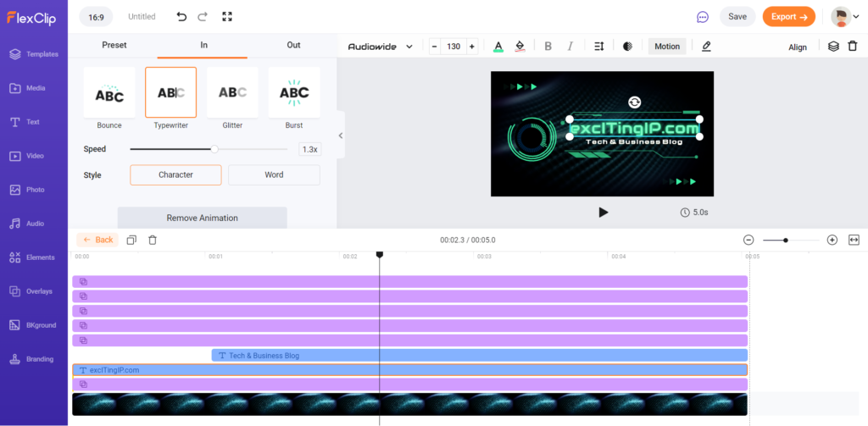This screenshot has height=426, width=868.
Task: Click the timeline zoom slider
Action: pyautogui.click(x=790, y=241)
